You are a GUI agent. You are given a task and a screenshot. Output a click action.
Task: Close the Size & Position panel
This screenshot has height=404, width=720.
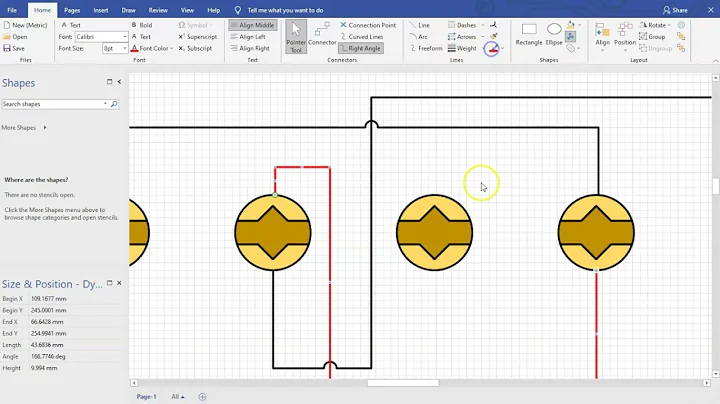coord(119,283)
